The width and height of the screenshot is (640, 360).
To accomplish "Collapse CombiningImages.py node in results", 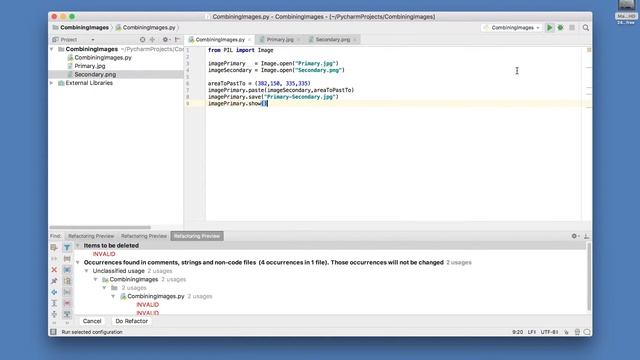I will click(x=113, y=296).
